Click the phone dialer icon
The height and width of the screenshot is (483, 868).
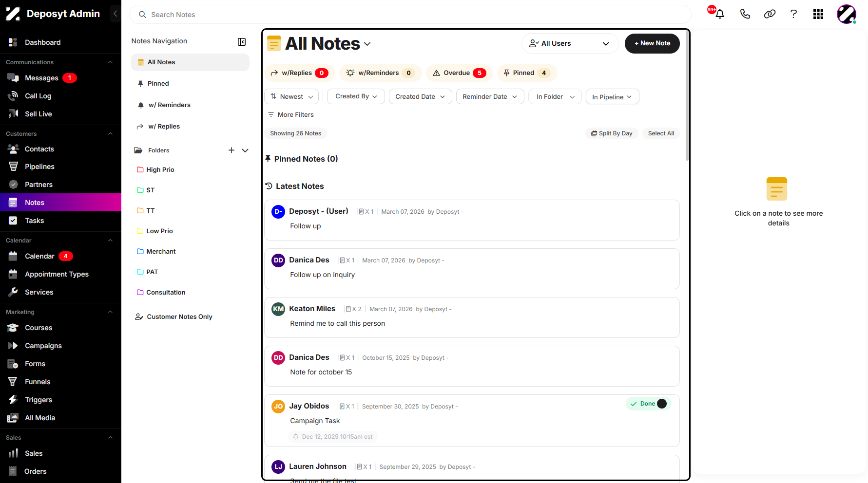point(745,14)
